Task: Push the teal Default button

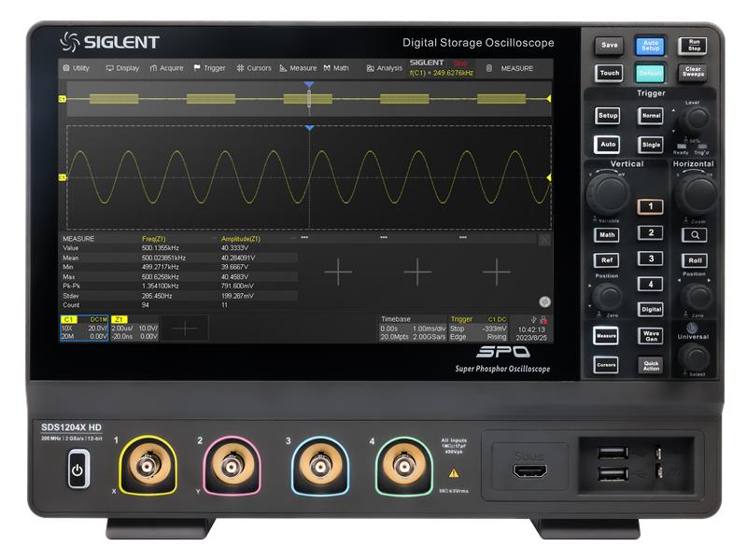Action: click(x=650, y=74)
